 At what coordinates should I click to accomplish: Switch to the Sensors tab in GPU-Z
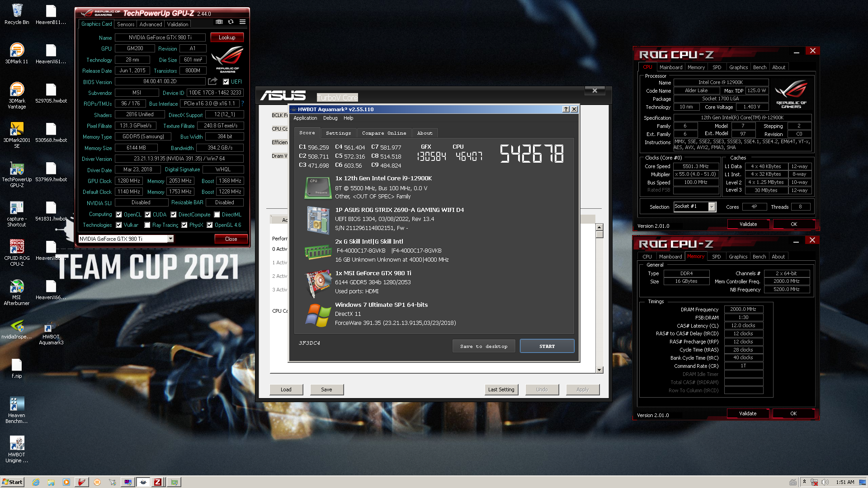tap(126, 24)
